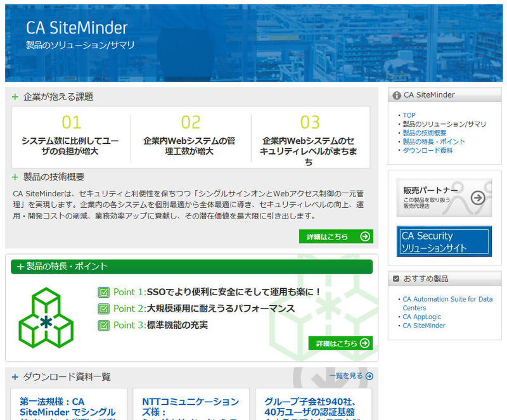Open the TOP link in sidebar menu

coord(409,115)
